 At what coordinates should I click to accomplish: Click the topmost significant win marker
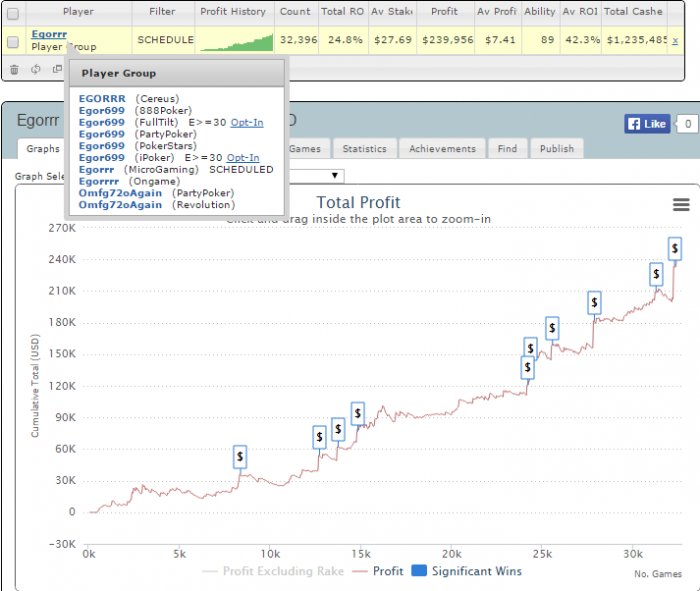pos(675,249)
